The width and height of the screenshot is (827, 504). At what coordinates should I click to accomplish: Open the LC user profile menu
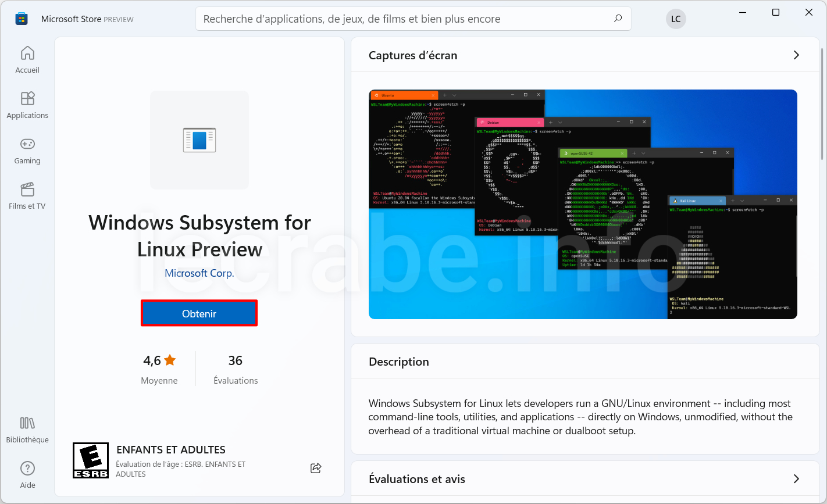click(676, 19)
